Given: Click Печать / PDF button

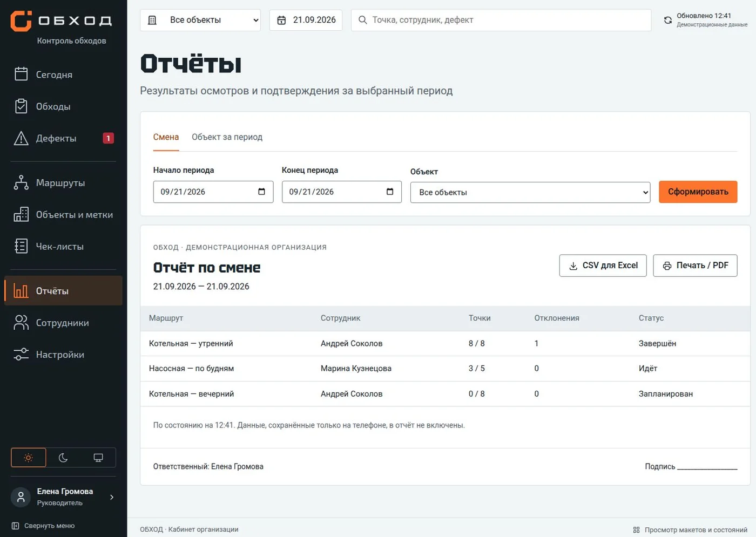Looking at the screenshot, I should pos(695,266).
